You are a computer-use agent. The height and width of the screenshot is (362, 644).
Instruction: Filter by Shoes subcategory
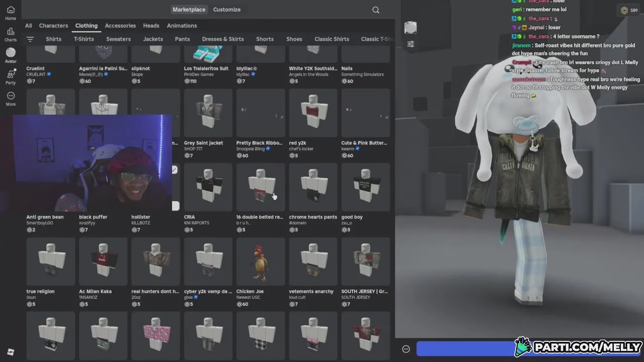[294, 39]
